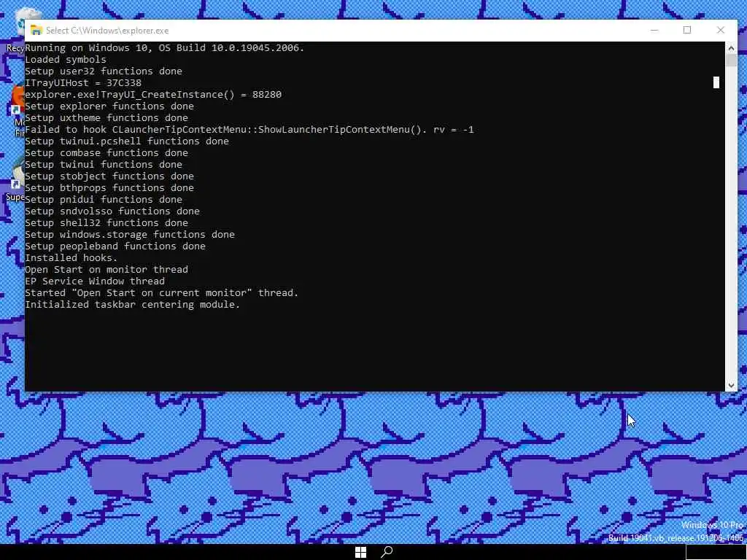The image size is (747, 560).
Task: Click the "Installed hooks." line
Action: coord(71,257)
